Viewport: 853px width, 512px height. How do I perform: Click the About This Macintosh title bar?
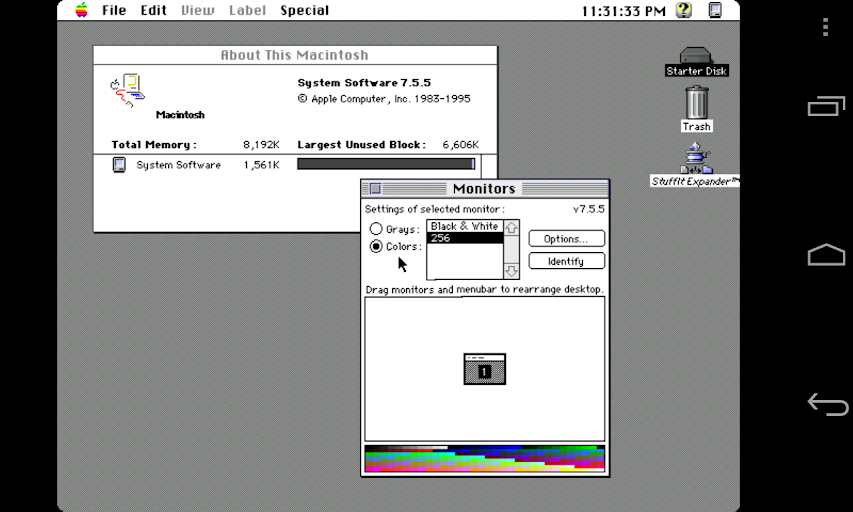click(x=295, y=55)
